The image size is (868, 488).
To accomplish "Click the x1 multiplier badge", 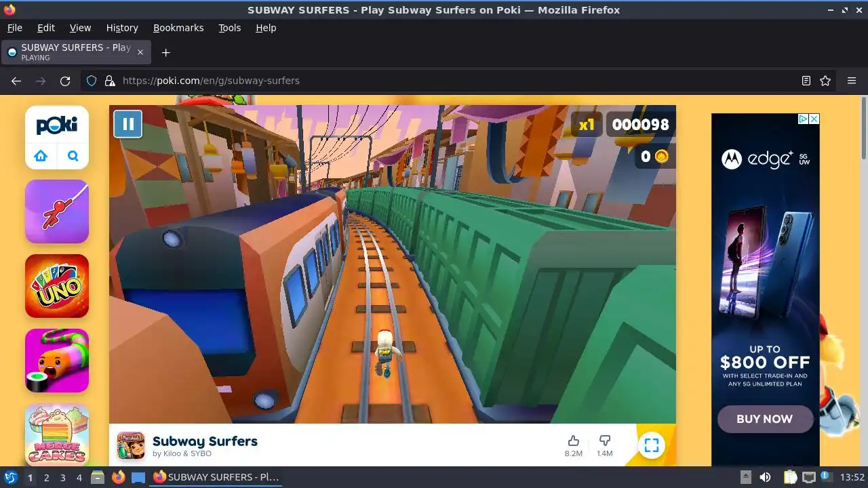I will (x=587, y=125).
